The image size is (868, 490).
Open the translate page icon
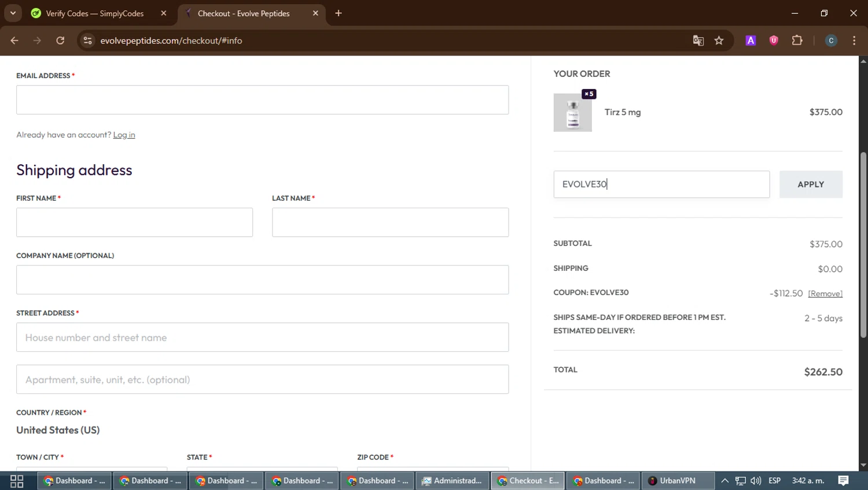click(698, 40)
